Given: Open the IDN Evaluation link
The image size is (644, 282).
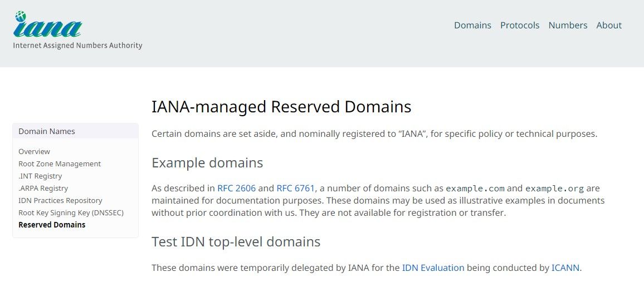Looking at the screenshot, I should tap(433, 268).
